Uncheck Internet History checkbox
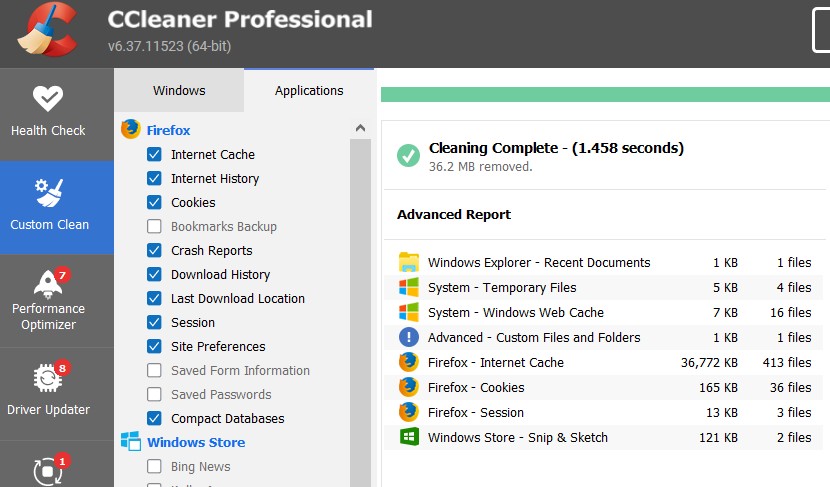This screenshot has height=487, width=830. (x=154, y=178)
